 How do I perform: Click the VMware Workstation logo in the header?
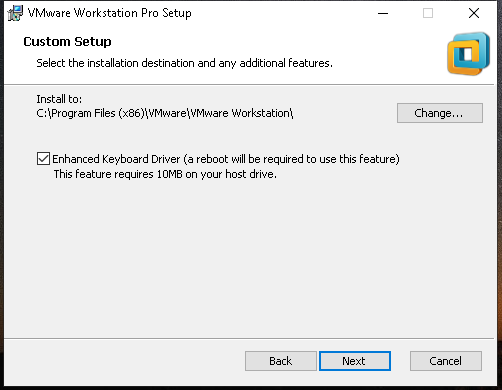(468, 54)
